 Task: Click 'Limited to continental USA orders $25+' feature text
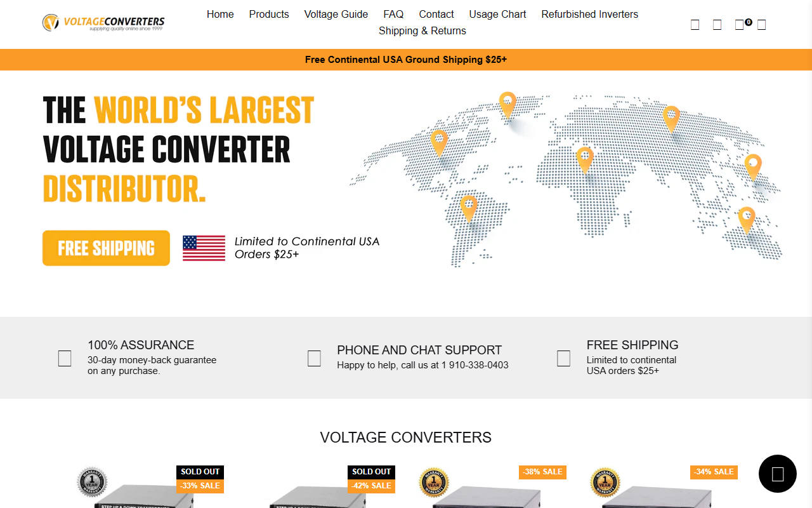(x=632, y=365)
